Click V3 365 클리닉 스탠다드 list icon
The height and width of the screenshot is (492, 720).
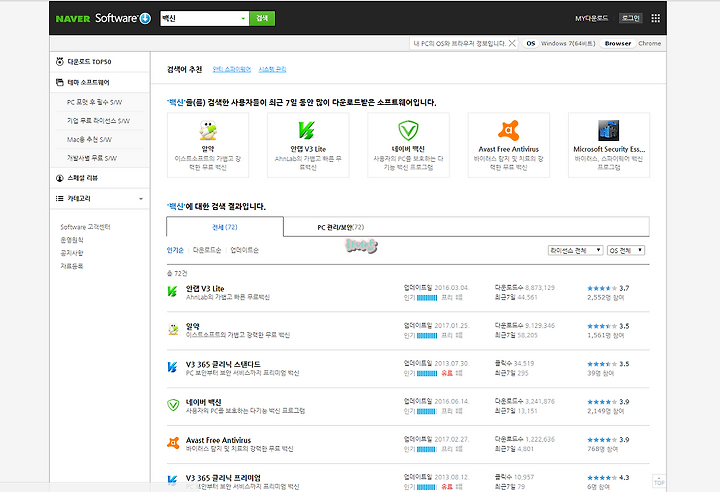(173, 367)
